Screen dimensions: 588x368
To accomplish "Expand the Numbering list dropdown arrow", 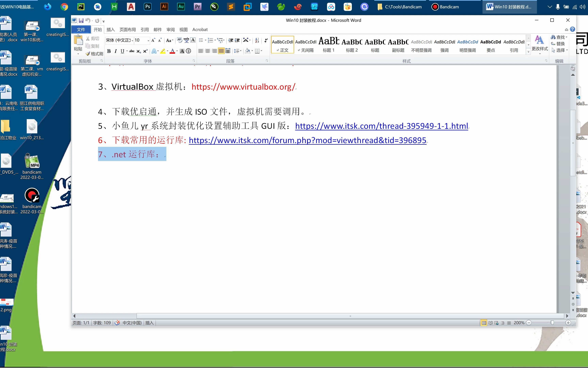I will click(x=215, y=40).
